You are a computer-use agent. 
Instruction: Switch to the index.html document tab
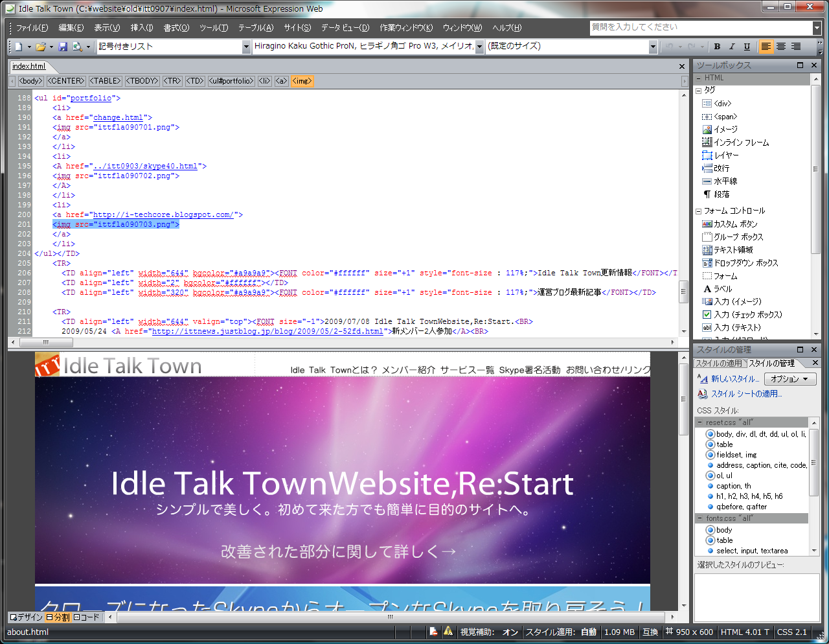click(x=28, y=66)
